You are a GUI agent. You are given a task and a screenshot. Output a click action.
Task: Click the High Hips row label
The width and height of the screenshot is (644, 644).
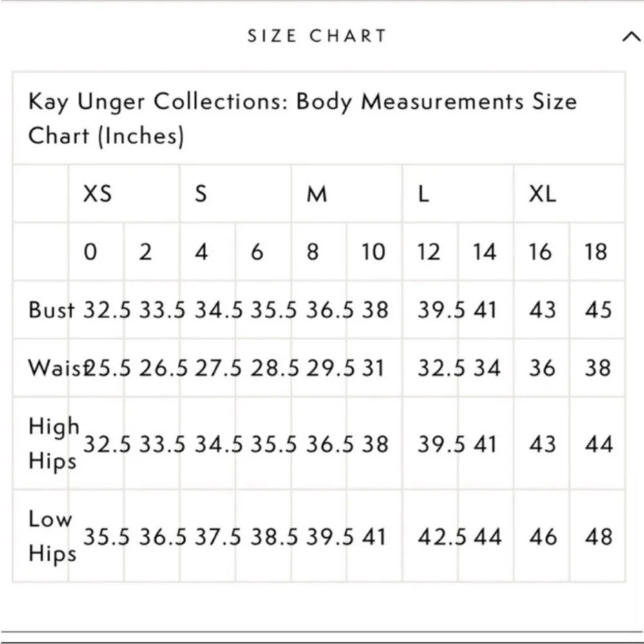[53, 444]
